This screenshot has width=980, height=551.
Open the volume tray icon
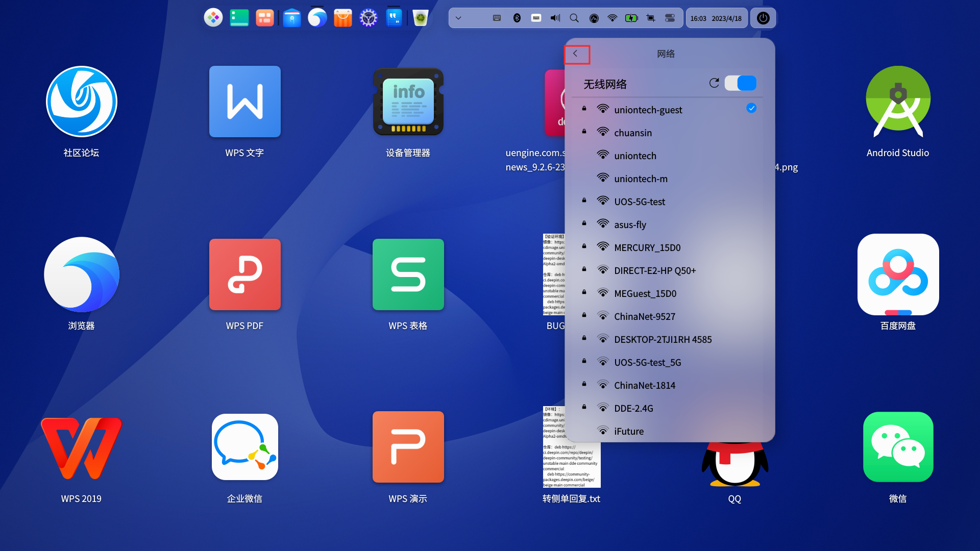click(x=555, y=18)
